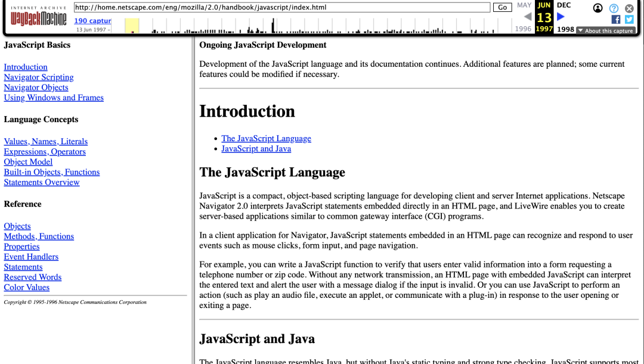
Task: Open Built-in Objects, Functions link
Action: click(52, 172)
